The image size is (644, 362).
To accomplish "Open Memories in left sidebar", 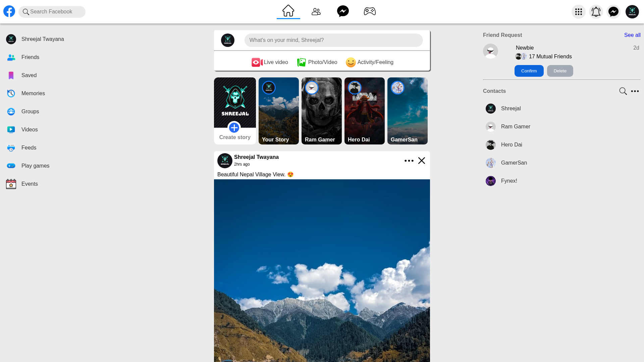I will (25, 94).
